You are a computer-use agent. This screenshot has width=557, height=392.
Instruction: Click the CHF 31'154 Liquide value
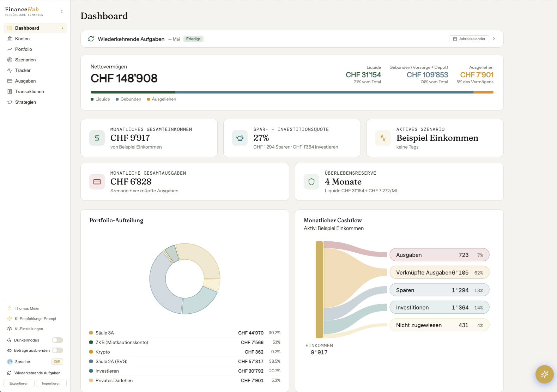[363, 75]
